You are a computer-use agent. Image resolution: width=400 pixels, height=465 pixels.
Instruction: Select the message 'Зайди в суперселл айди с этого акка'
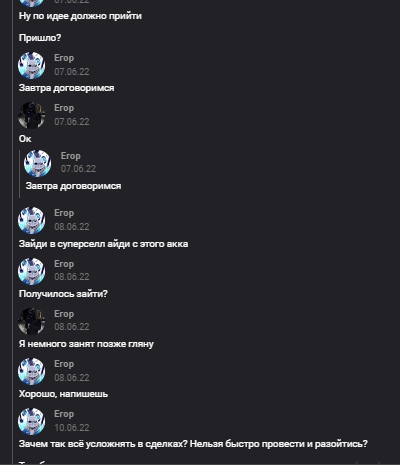tap(103, 244)
